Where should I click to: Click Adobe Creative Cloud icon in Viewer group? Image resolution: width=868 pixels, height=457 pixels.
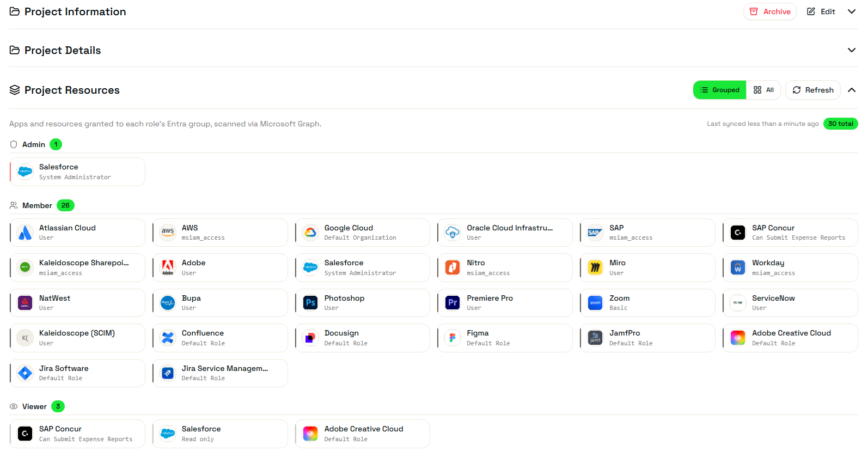coord(310,434)
